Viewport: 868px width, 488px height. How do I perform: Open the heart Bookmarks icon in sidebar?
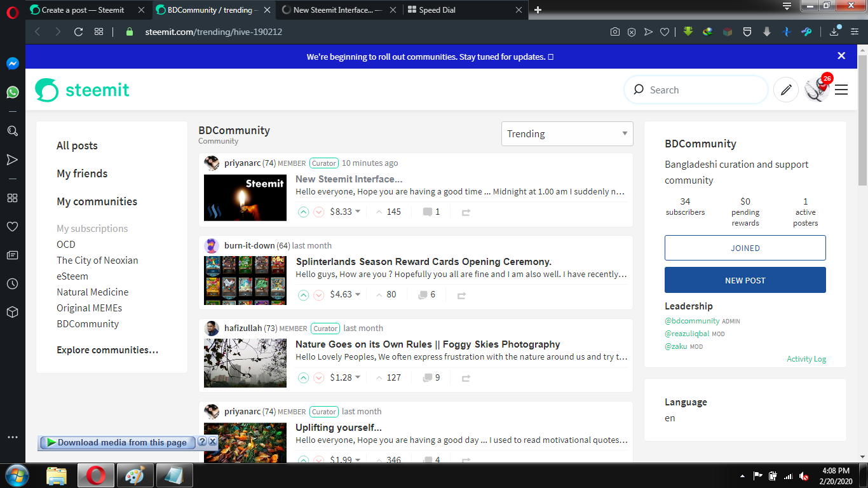(13, 226)
